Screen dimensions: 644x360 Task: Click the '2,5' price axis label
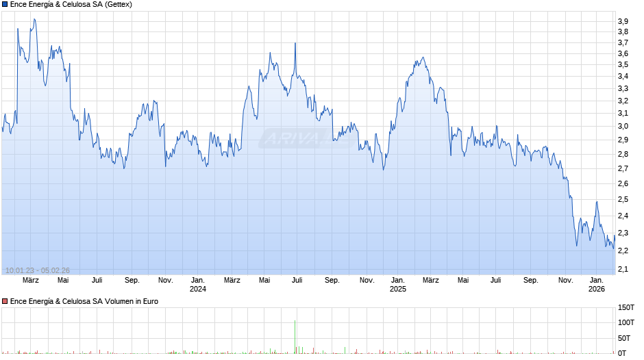[623, 199]
